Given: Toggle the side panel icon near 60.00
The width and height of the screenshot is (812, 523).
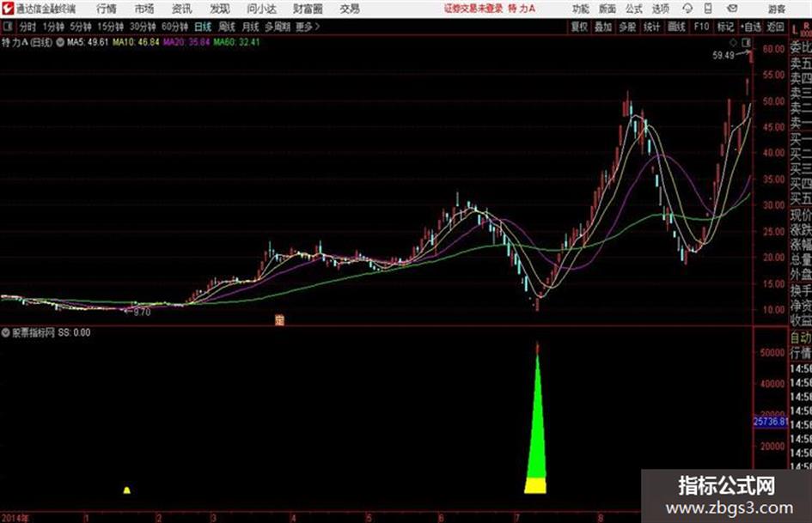Looking at the screenshot, I should pyautogui.click(x=746, y=42).
